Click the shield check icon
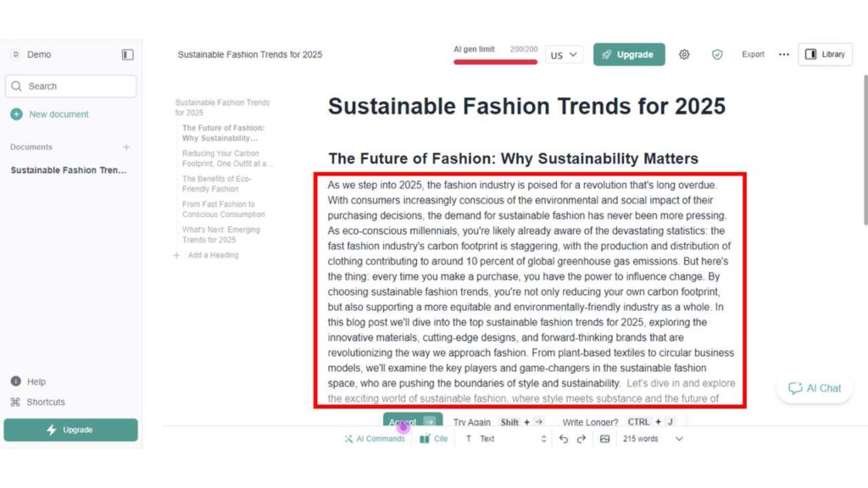Image resolution: width=868 pixels, height=488 pixels. pyautogui.click(x=717, y=54)
